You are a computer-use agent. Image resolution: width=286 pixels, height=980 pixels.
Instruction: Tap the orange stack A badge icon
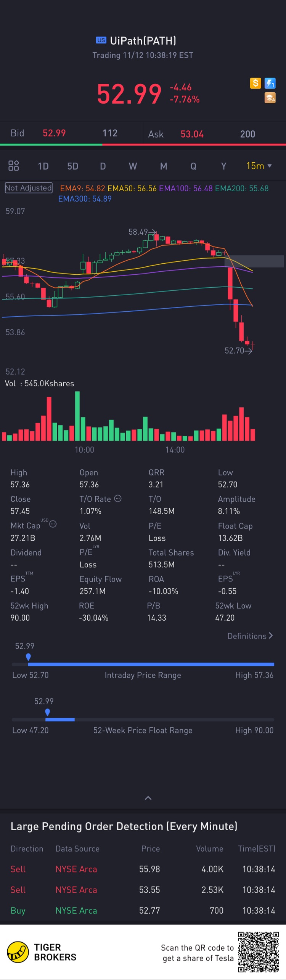(x=270, y=98)
